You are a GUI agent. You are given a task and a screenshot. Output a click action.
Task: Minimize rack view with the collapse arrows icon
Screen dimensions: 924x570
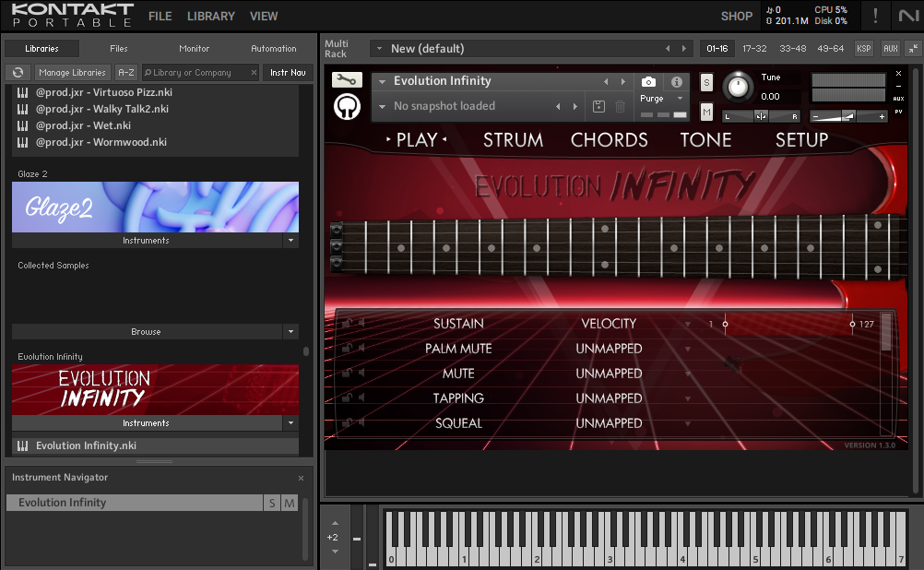tap(913, 48)
